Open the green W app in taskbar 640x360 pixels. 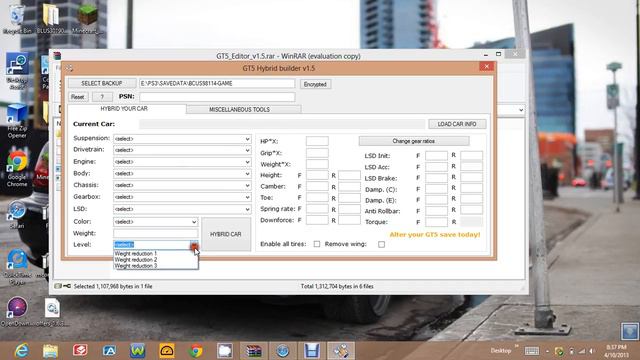coord(138,351)
